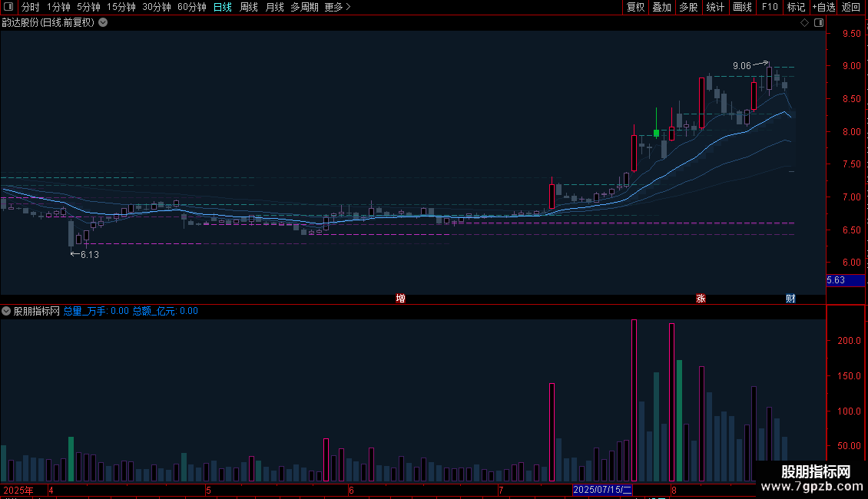Add stock with +自选 button

(x=823, y=7)
